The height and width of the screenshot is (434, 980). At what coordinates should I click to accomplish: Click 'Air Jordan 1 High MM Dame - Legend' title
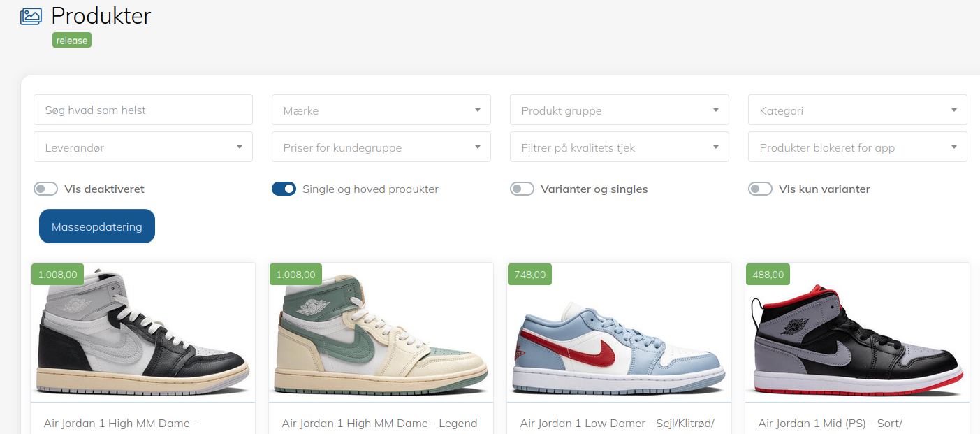click(379, 423)
